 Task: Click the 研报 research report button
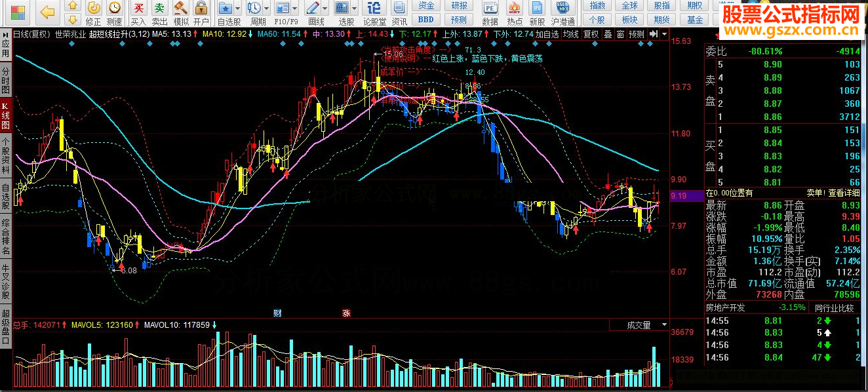pos(460,6)
